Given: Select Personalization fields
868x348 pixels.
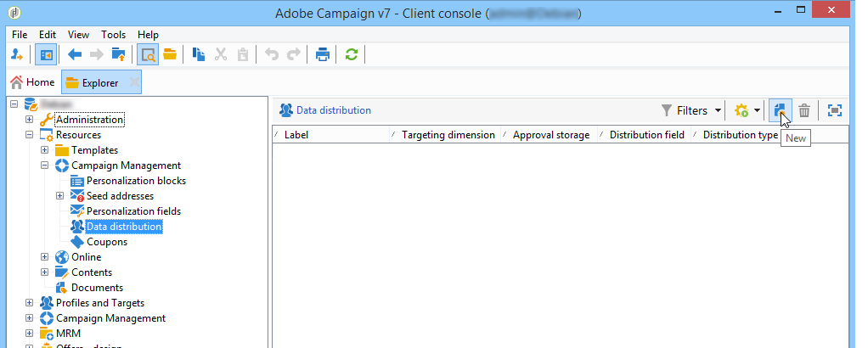Looking at the screenshot, I should (x=134, y=211).
